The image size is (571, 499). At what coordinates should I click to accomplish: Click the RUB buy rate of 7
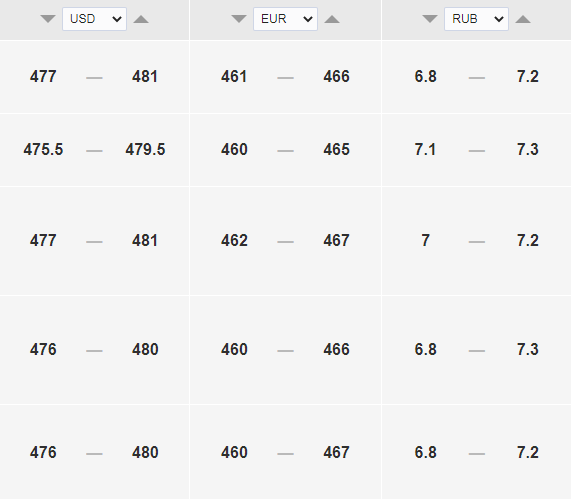425,241
